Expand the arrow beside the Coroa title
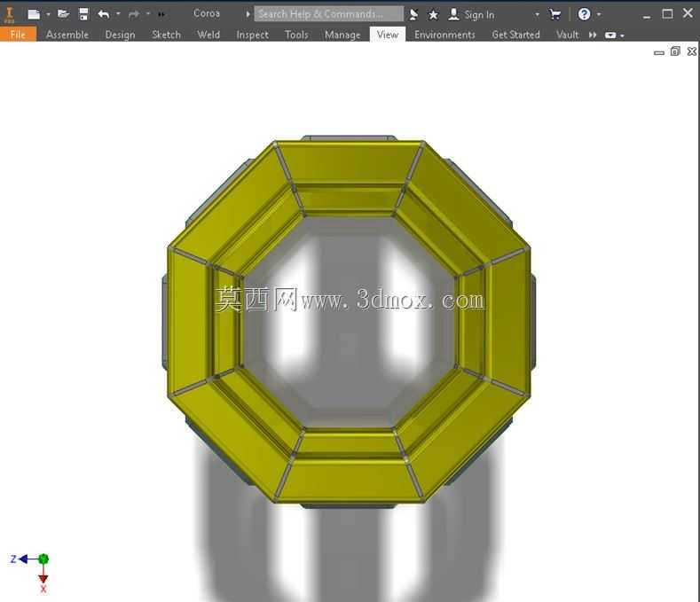The height and width of the screenshot is (602, 700). pos(248,14)
